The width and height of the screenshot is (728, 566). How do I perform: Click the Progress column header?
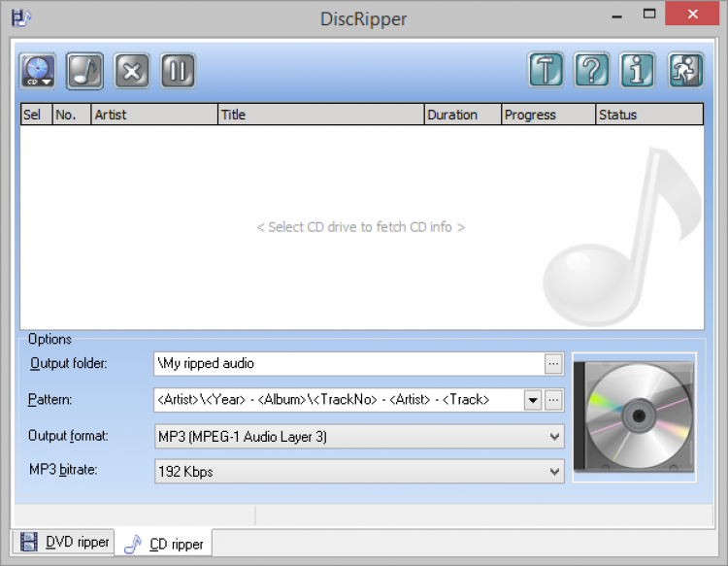pyautogui.click(x=548, y=115)
